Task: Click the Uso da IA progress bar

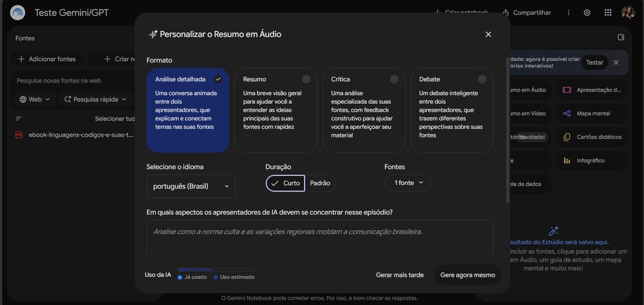Action: click(216, 270)
